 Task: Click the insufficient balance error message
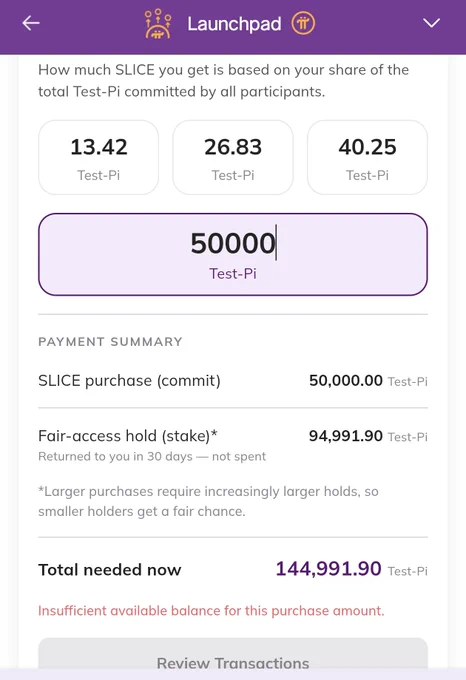[211, 611]
